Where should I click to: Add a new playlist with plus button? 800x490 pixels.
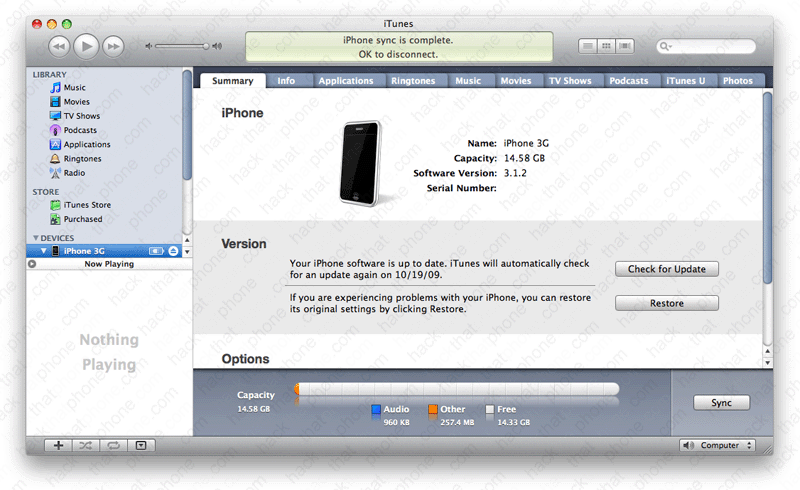coord(59,446)
